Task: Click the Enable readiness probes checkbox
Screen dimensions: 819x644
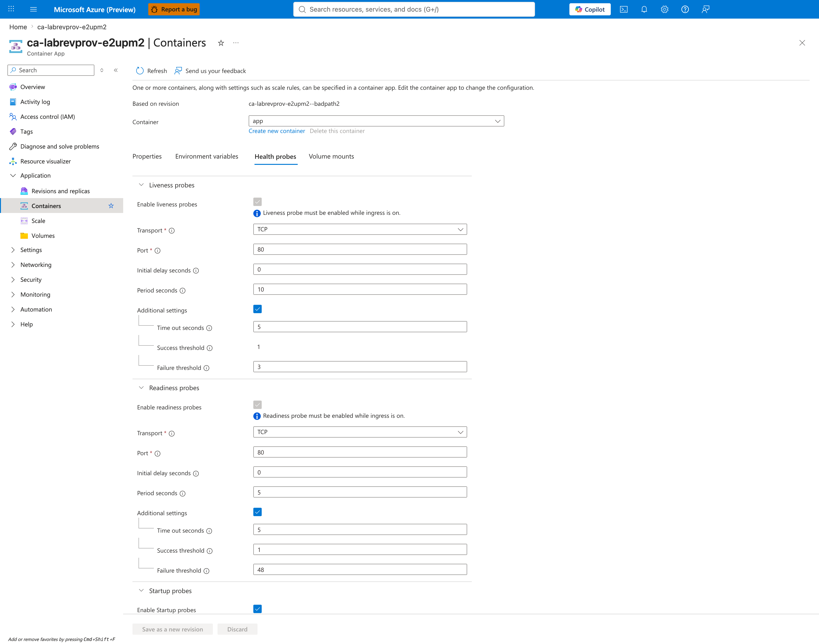Action: pyautogui.click(x=258, y=405)
